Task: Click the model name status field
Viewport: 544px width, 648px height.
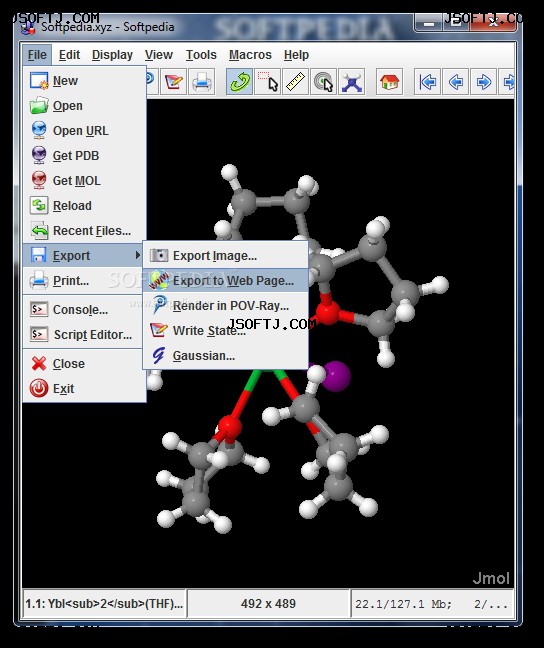Action: [104, 603]
